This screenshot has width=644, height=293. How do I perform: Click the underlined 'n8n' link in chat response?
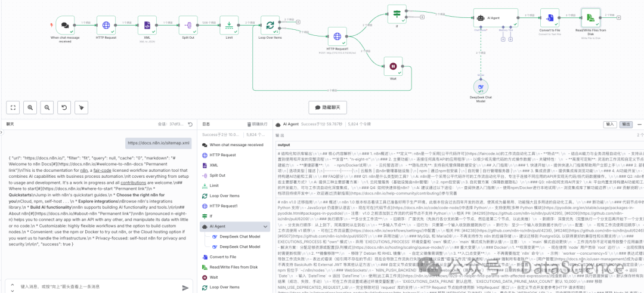coord(84,170)
